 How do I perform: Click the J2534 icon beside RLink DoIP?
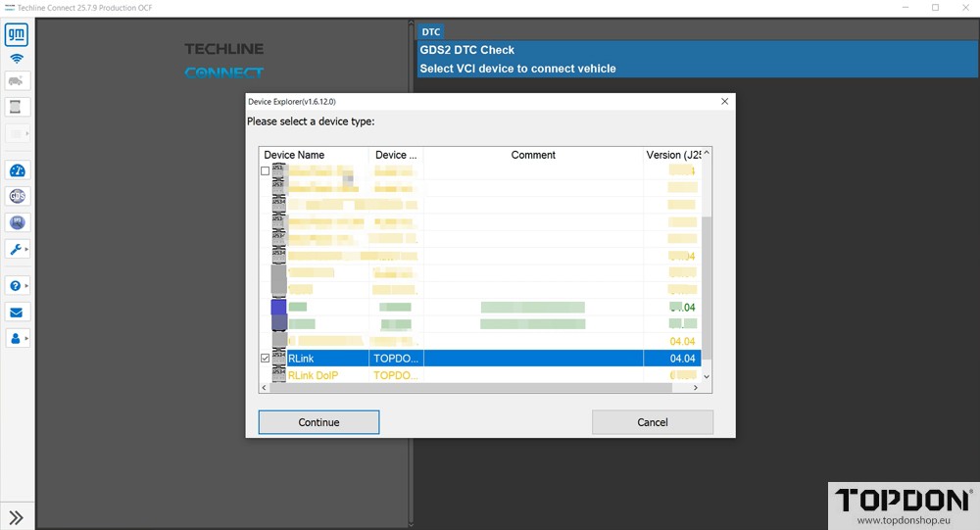(x=278, y=375)
